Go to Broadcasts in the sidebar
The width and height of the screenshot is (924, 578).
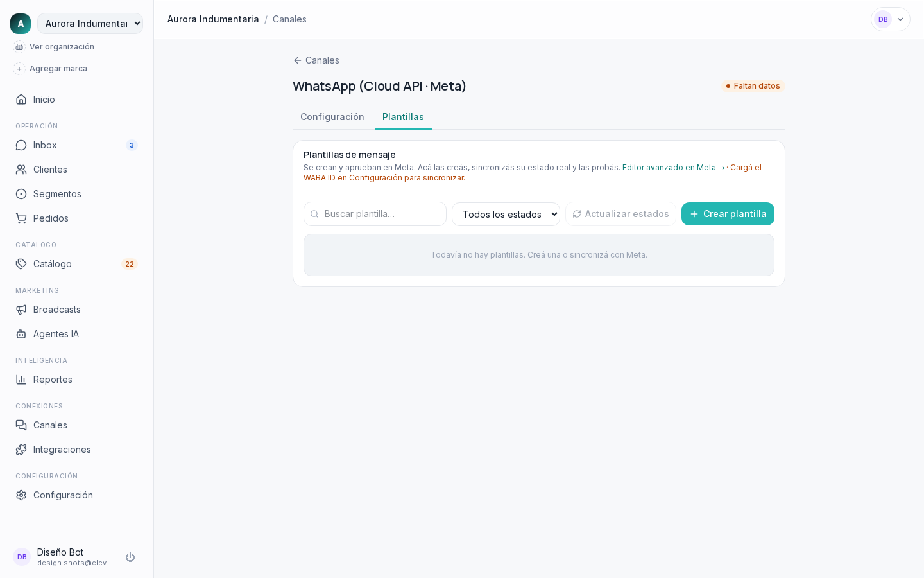pos(77,310)
